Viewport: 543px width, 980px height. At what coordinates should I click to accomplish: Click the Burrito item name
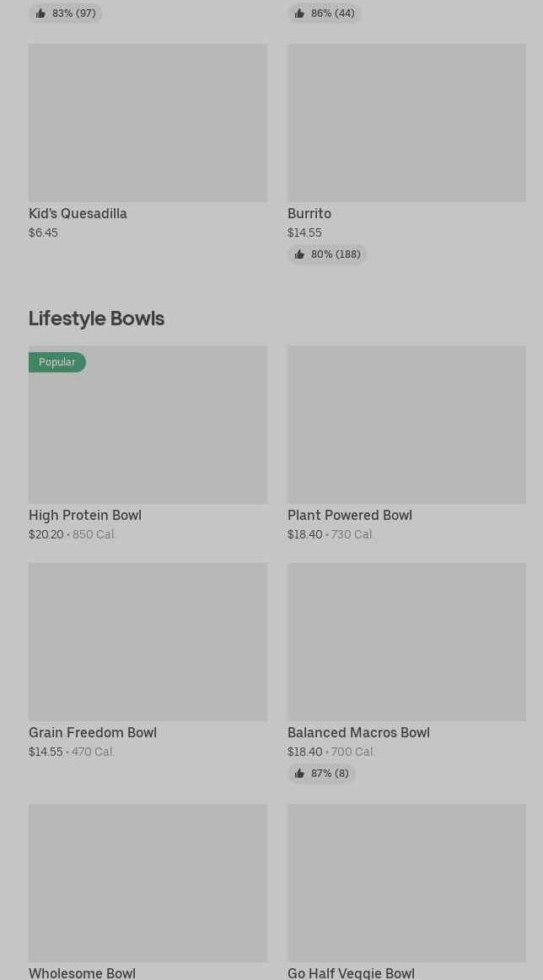[x=309, y=214]
